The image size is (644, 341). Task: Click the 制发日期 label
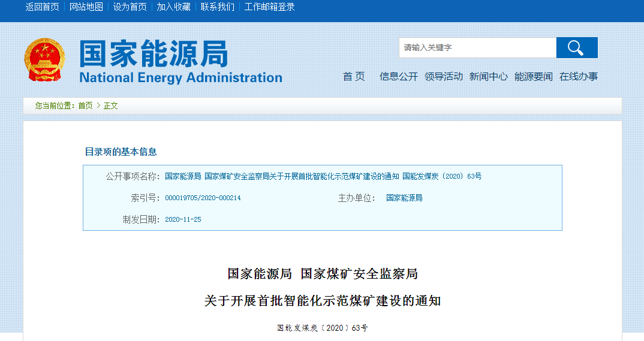tap(142, 219)
